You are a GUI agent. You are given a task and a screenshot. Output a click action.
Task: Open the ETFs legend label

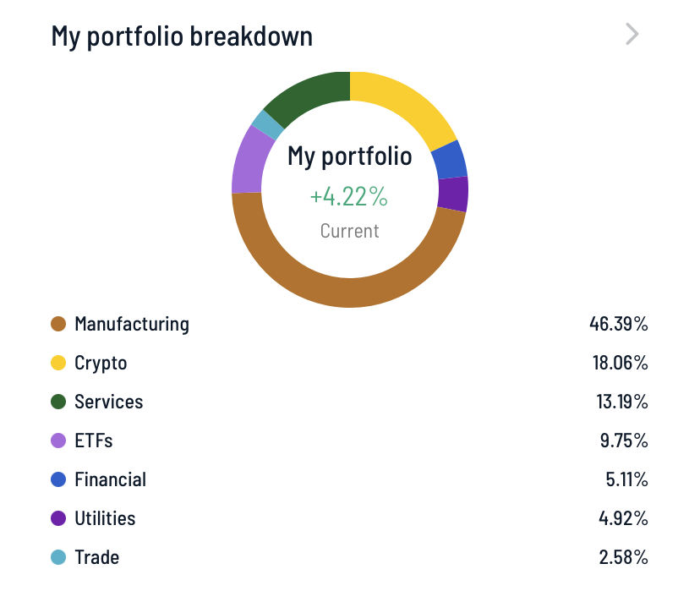pyautogui.click(x=93, y=441)
